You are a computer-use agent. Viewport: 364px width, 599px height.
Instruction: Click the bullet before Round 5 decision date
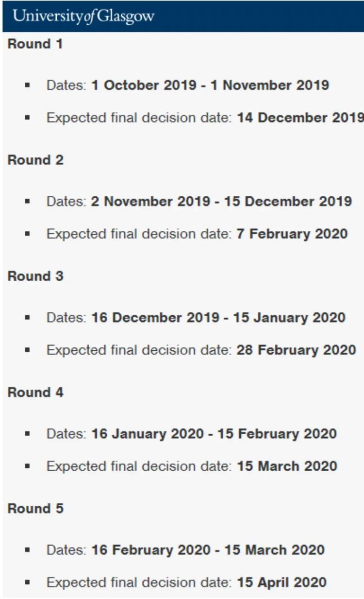(28, 582)
